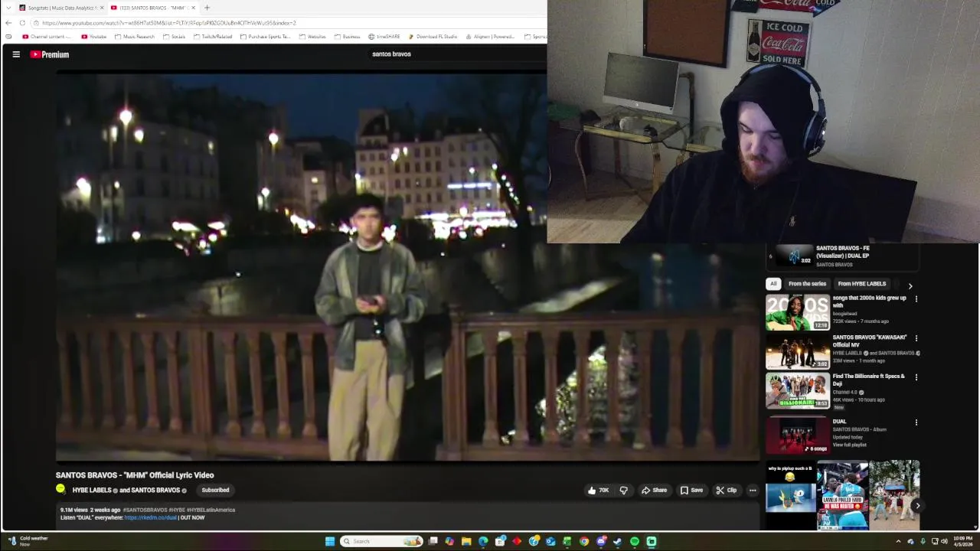Click the Clip scissors button
The width and height of the screenshot is (980, 551).
726,491
